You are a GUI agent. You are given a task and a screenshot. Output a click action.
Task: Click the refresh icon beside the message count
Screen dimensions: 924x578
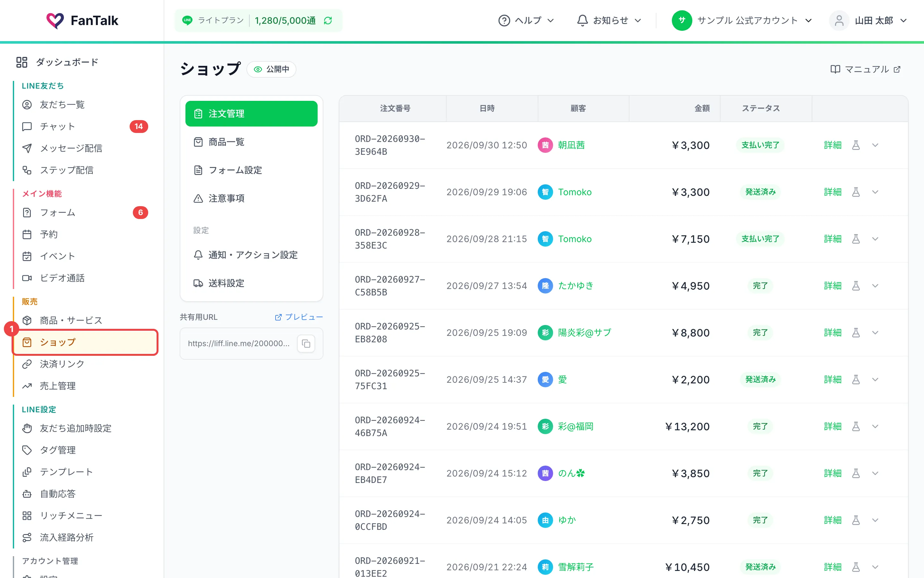pos(328,21)
